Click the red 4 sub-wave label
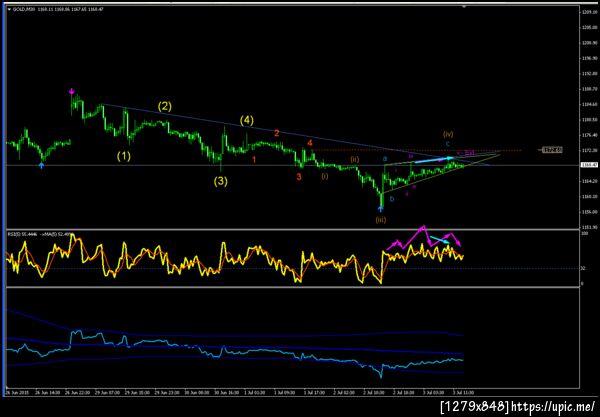This screenshot has width=600, height=417. pos(310,143)
